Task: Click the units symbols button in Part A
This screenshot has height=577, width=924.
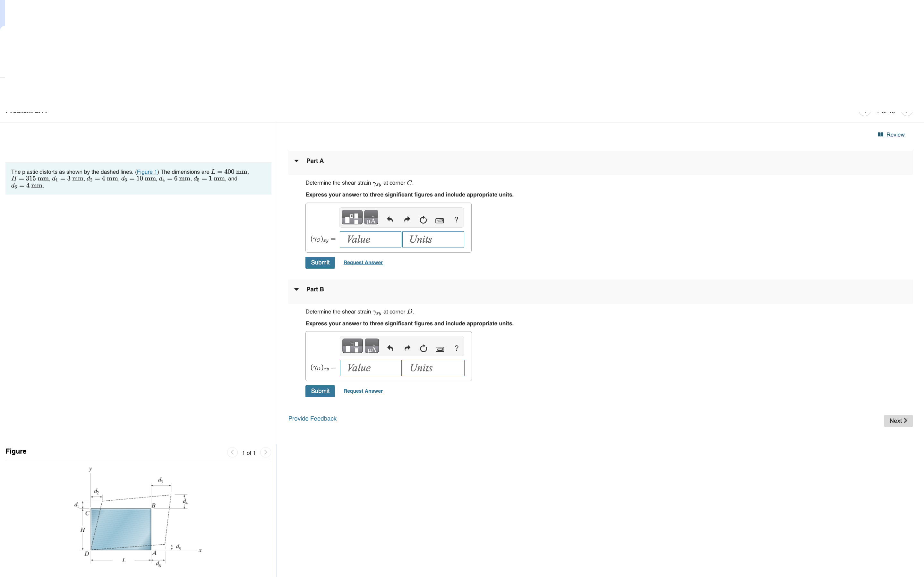Action: pyautogui.click(x=371, y=218)
